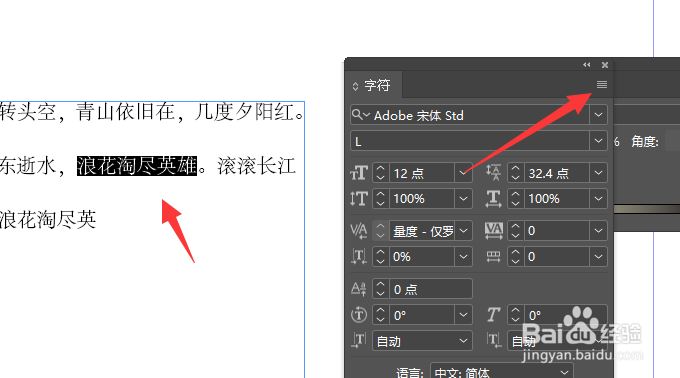This screenshot has height=378, width=680.
Task: Collapse the Character panel to icons
Action: (587, 65)
